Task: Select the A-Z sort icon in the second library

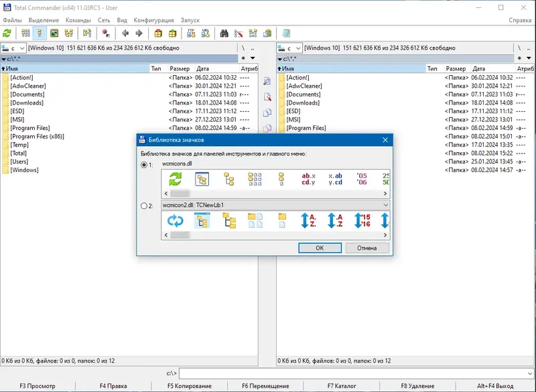Action: [x=308, y=220]
